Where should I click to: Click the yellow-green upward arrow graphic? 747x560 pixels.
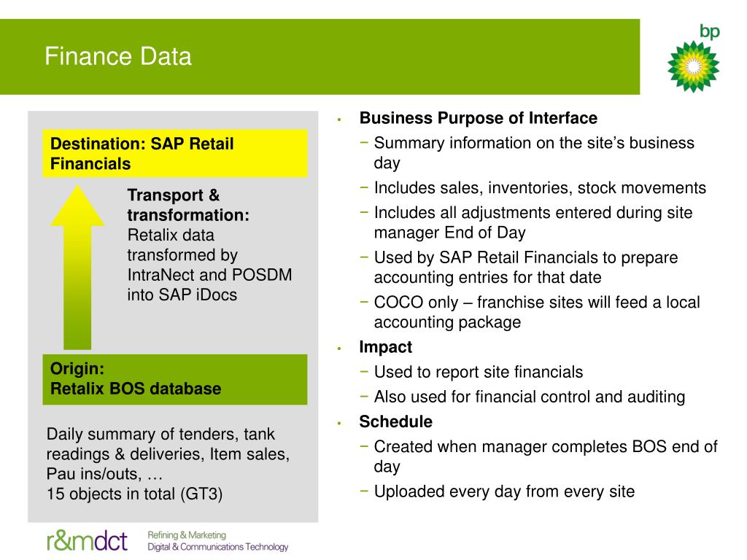(77, 268)
